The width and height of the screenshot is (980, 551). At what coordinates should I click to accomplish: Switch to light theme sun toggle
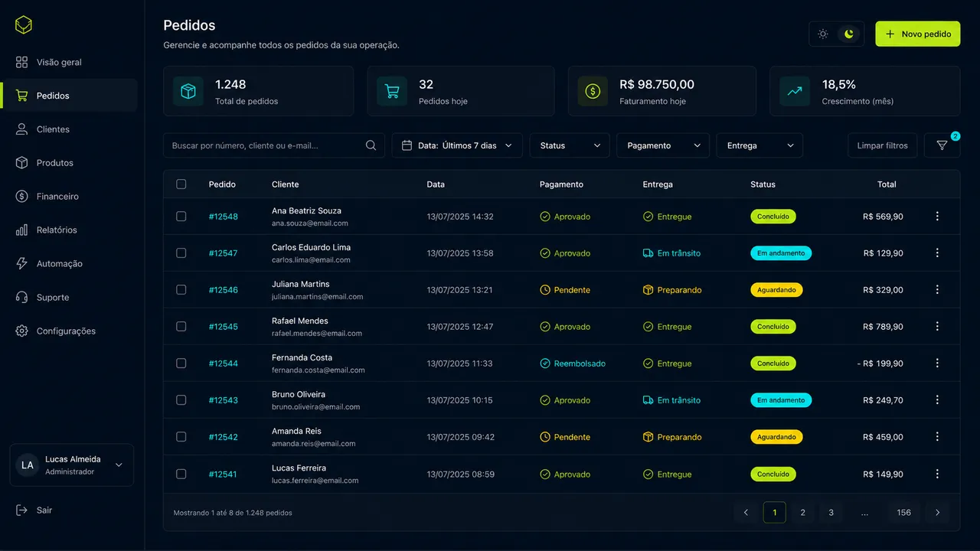823,34
